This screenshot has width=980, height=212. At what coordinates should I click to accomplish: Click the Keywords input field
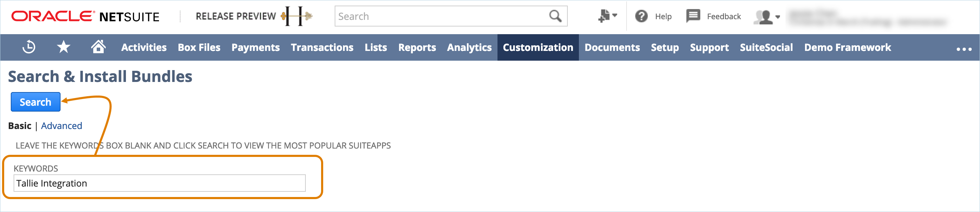click(x=159, y=183)
